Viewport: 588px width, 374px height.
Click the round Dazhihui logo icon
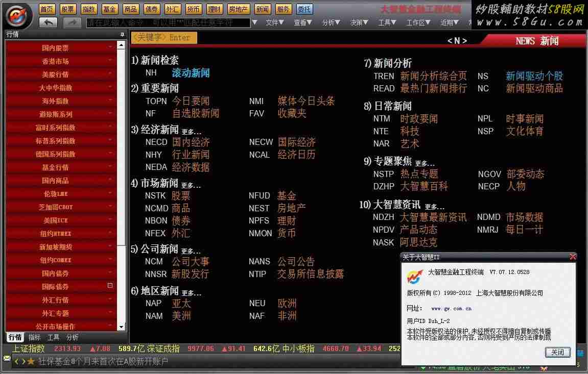(x=18, y=15)
